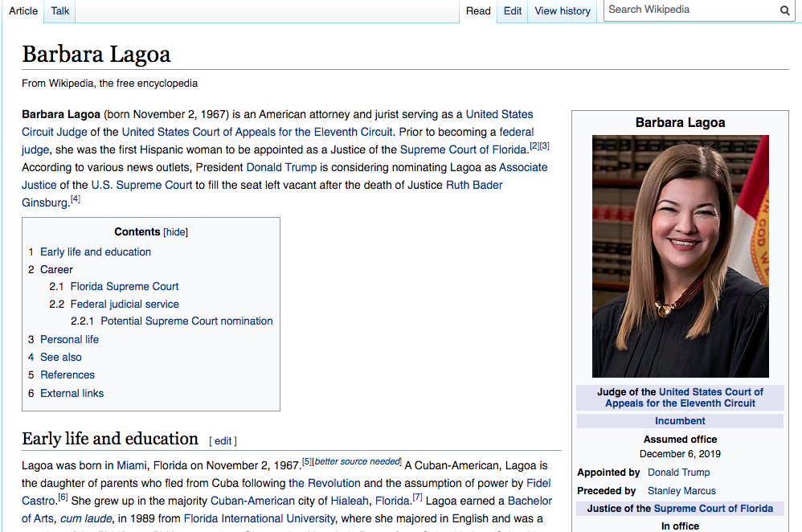Switch to the Talk tab
This screenshot has height=532, width=802.
tap(59, 10)
